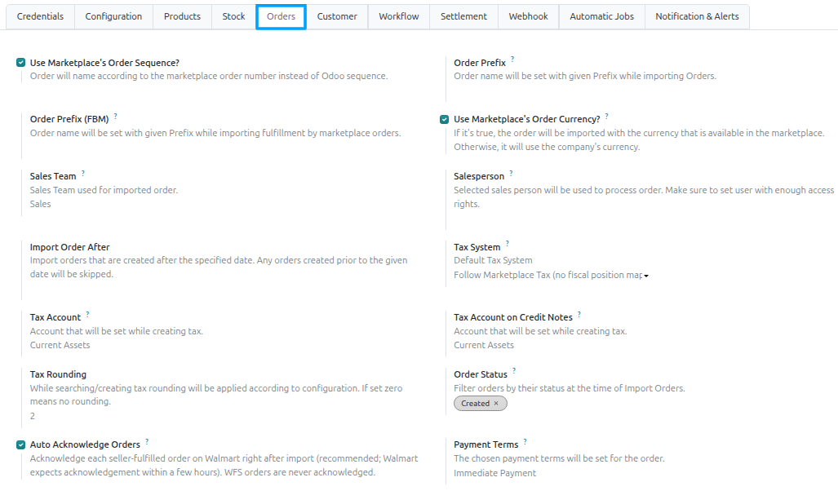Select the Stock tab
838x504 pixels.
tap(233, 16)
